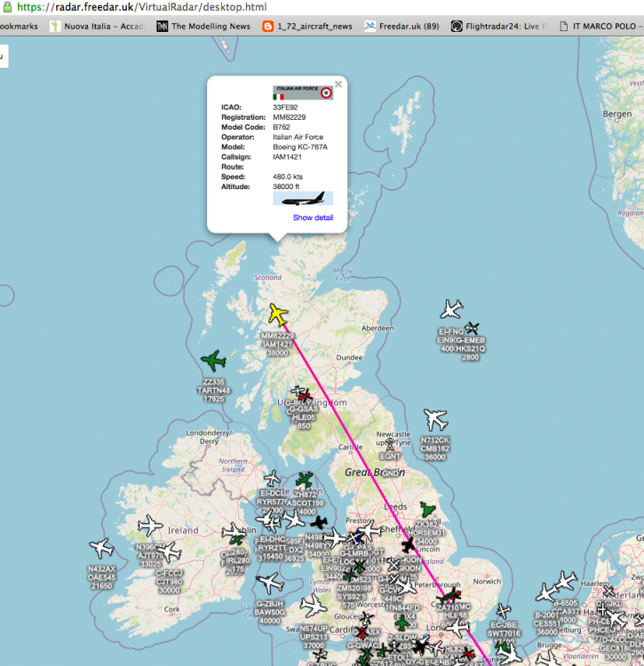Click aircraft EC-JBE SWT7016
Viewport: 644px width, 666px height.
coord(504,611)
